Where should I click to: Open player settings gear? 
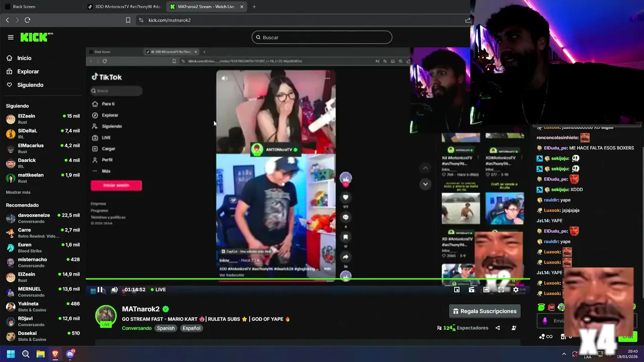click(x=516, y=290)
